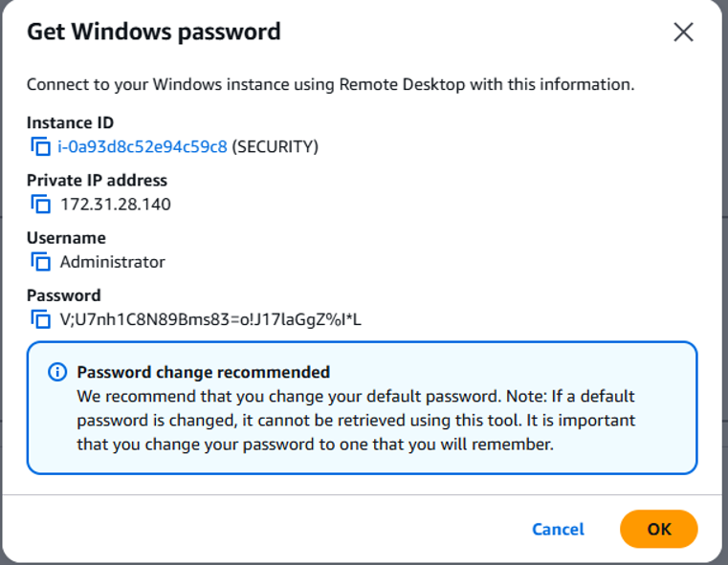Click the Instance ID field label
The image size is (728, 565).
coord(70,123)
